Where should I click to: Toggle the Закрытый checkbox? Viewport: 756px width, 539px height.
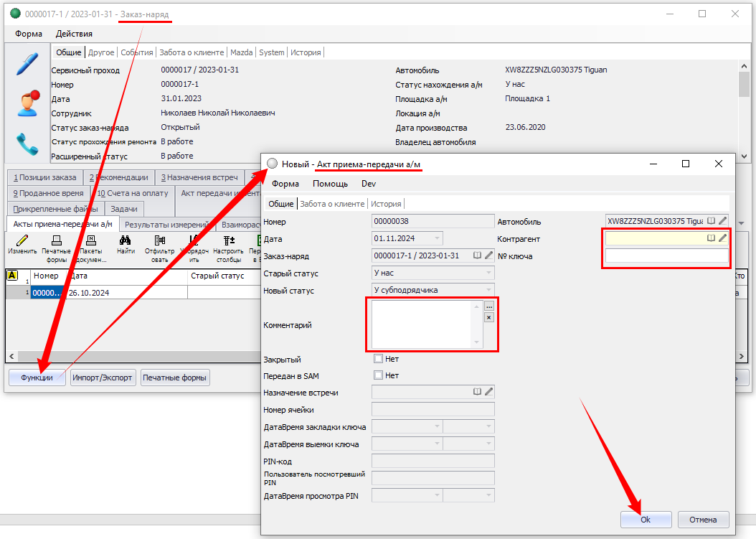click(x=379, y=359)
